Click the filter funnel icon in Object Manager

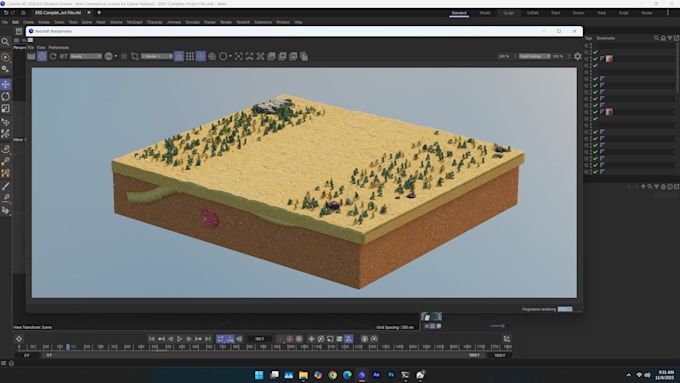pos(670,38)
